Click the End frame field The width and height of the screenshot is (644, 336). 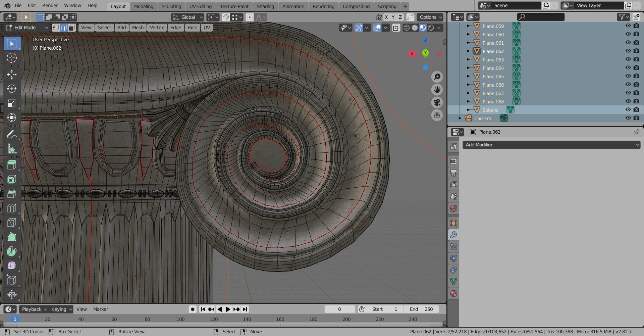[x=422, y=309]
